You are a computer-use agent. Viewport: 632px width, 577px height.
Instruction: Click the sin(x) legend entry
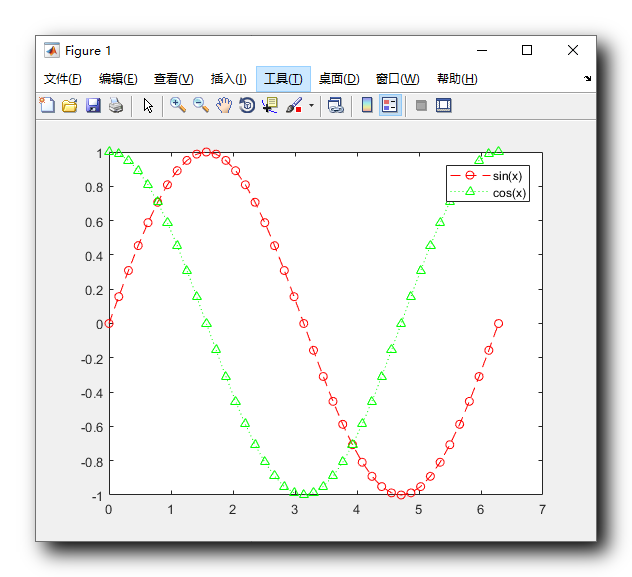tap(507, 176)
